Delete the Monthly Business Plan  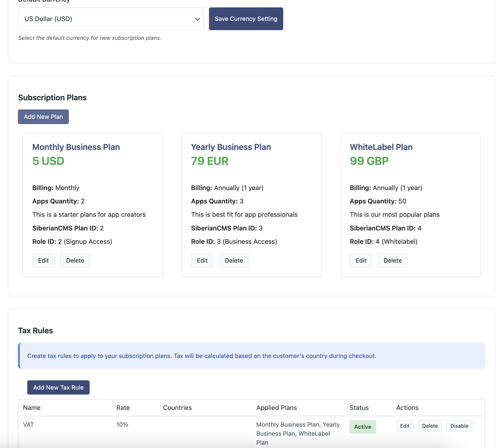click(x=75, y=261)
